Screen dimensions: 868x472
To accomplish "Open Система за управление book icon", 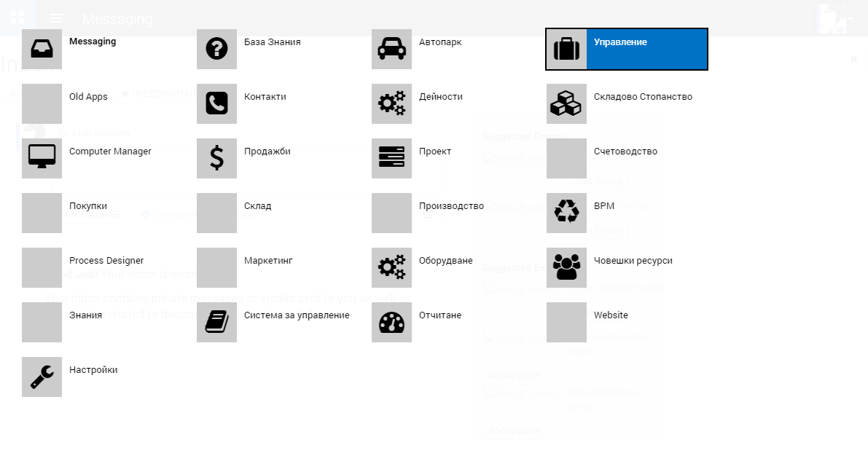I will tap(216, 323).
